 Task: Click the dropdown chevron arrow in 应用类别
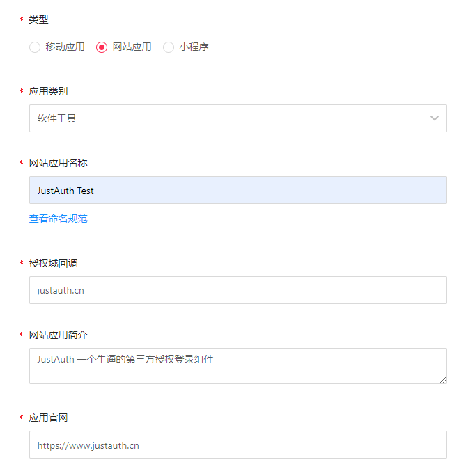tap(435, 118)
